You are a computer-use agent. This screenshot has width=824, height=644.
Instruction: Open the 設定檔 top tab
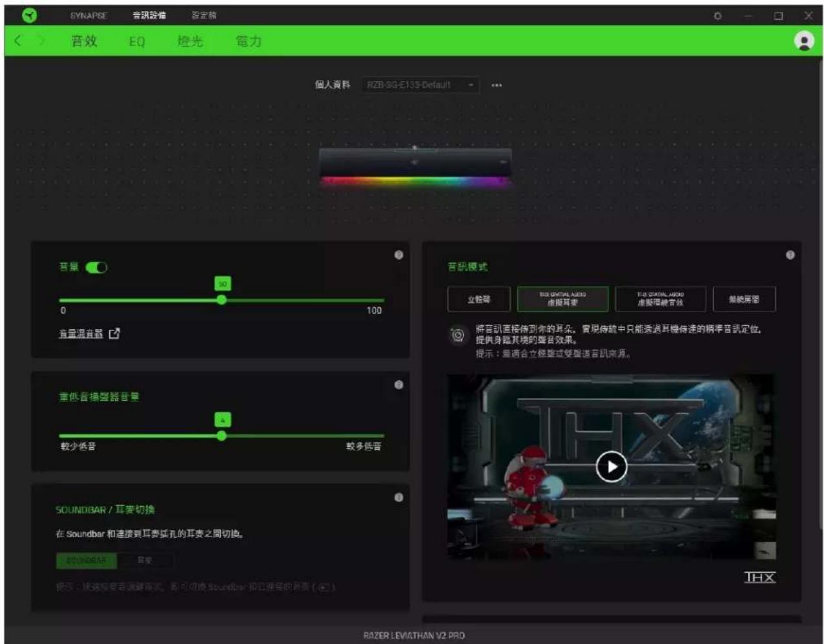coord(204,15)
